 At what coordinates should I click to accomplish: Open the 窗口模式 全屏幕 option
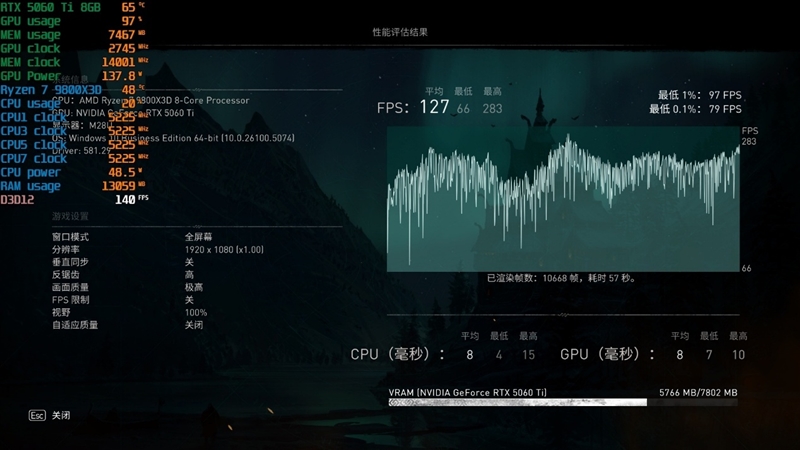197,236
